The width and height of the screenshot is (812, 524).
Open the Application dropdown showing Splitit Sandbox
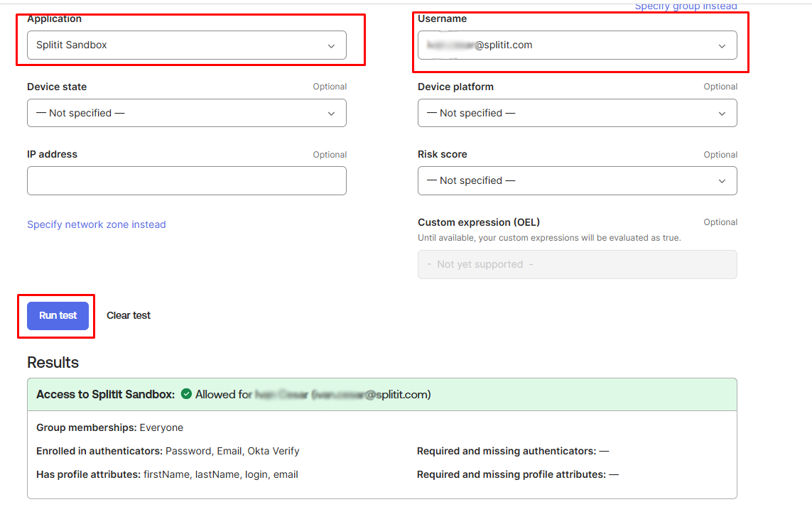pos(186,45)
